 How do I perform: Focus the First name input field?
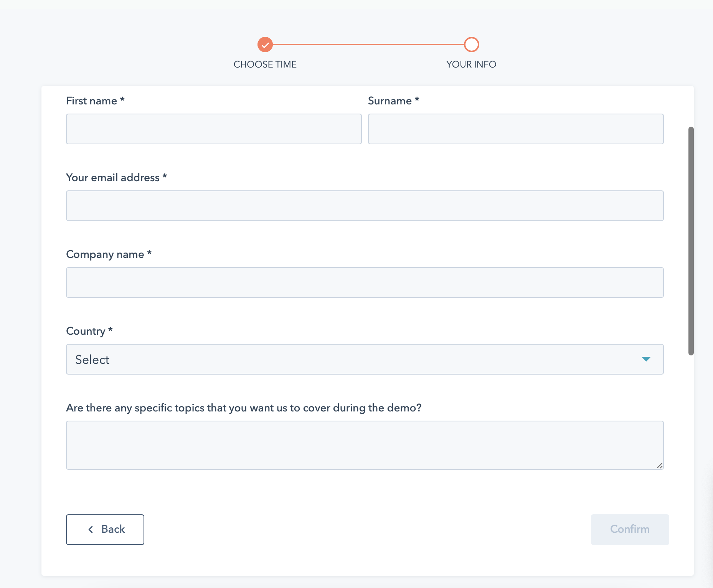(x=214, y=129)
